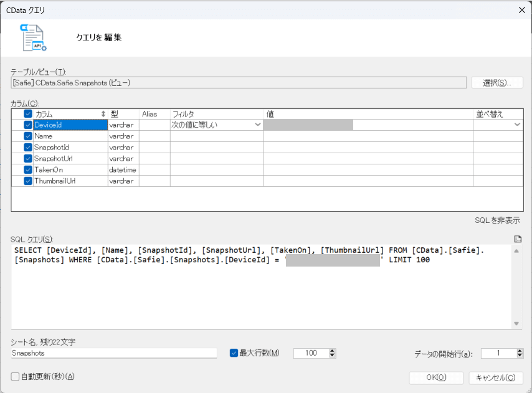This screenshot has width=532, height=393.
Task: Click the copy SQL query icon
Action: pyautogui.click(x=518, y=239)
